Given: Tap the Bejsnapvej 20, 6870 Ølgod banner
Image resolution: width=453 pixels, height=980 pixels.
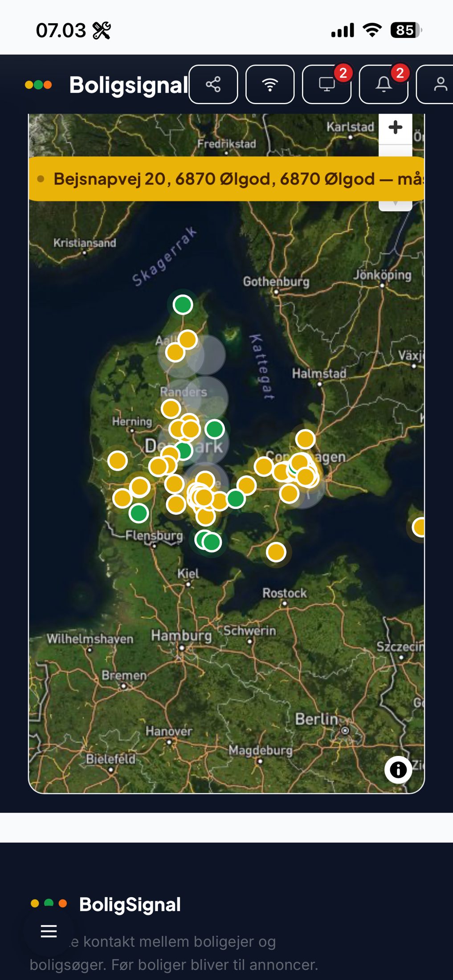Looking at the screenshot, I should tap(226, 179).
